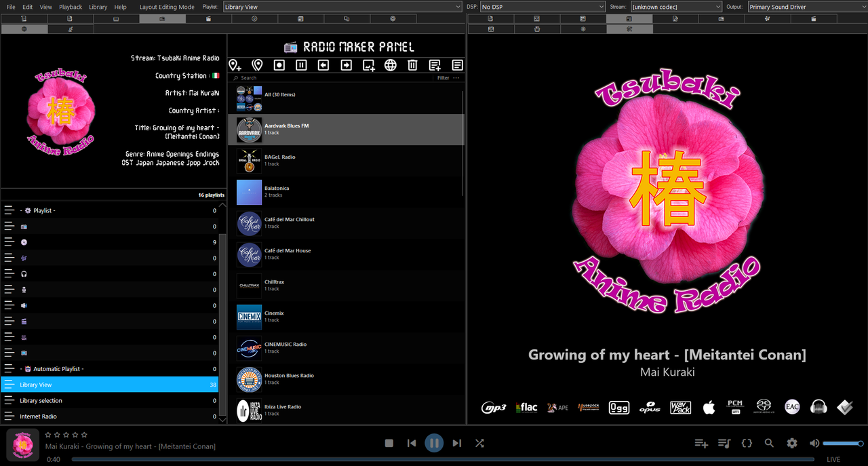Viewport: 868px width, 466px height.
Task: Click the trash can delete icon
Action: click(x=412, y=65)
